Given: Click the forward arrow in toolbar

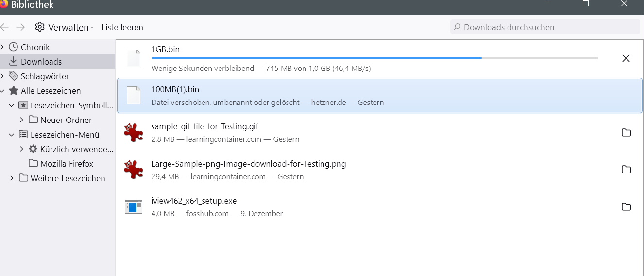Looking at the screenshot, I should click(x=20, y=27).
